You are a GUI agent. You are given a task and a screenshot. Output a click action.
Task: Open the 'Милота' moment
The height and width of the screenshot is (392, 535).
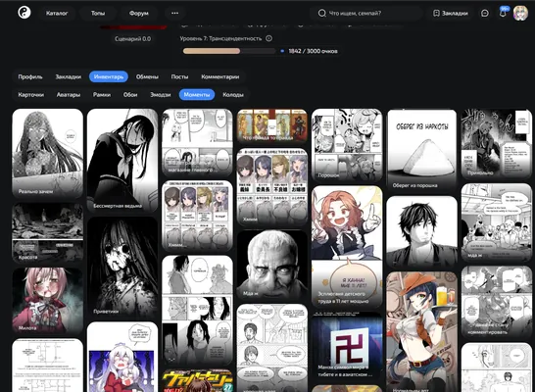47,301
